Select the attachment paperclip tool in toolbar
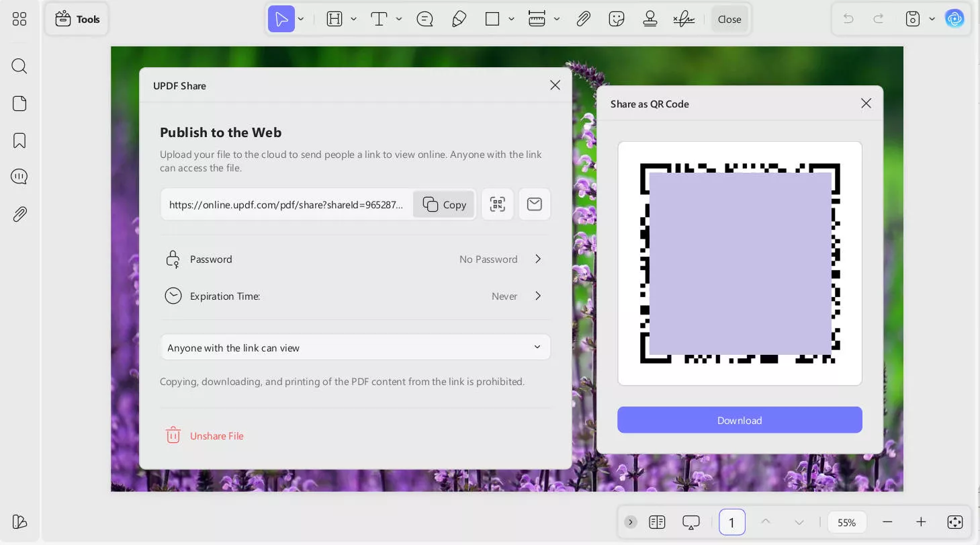The height and width of the screenshot is (545, 980). [583, 19]
